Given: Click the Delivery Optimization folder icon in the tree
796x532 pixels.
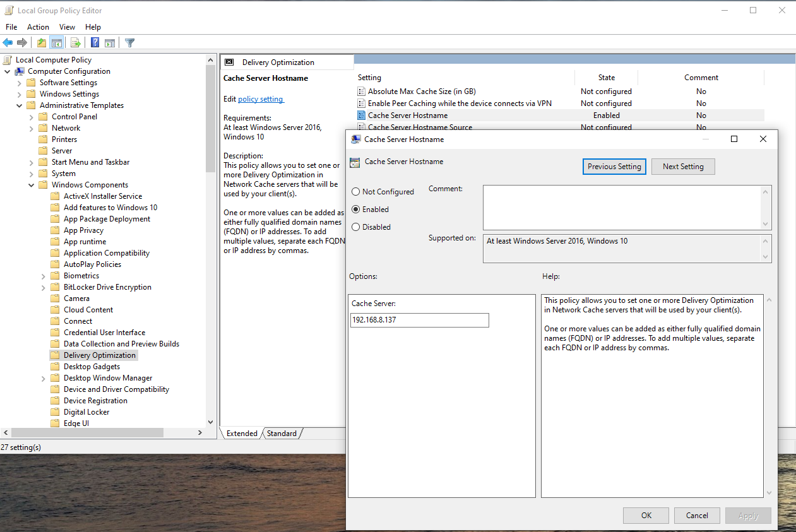Looking at the screenshot, I should pos(55,355).
